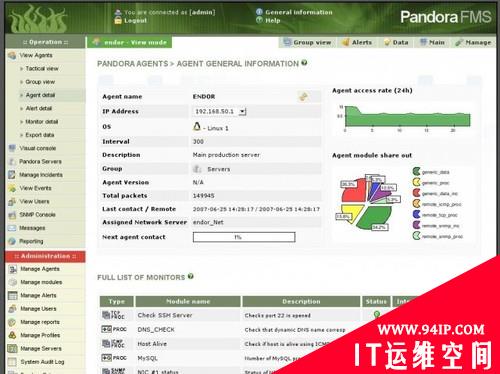Viewport: 500px width, 374px height.
Task: Click the Visual console icon
Action: (12, 148)
